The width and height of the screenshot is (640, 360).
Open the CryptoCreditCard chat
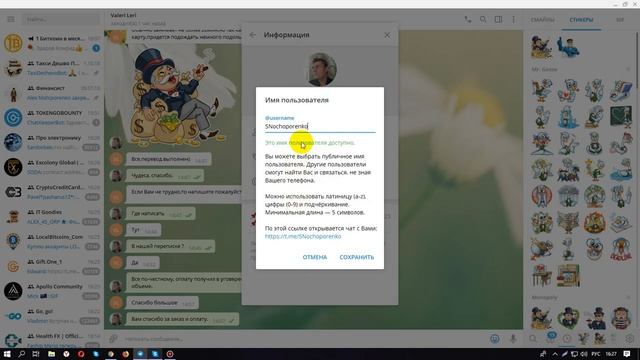point(52,192)
